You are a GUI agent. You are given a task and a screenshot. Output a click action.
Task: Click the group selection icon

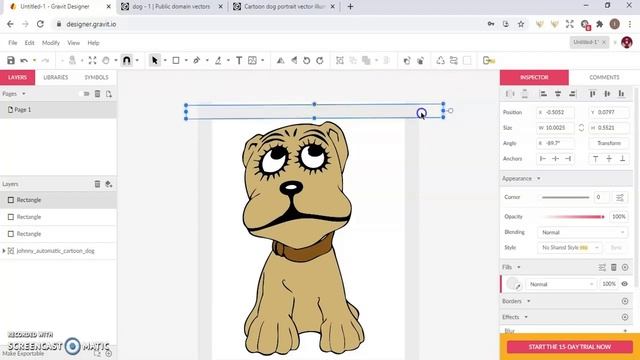click(340, 60)
